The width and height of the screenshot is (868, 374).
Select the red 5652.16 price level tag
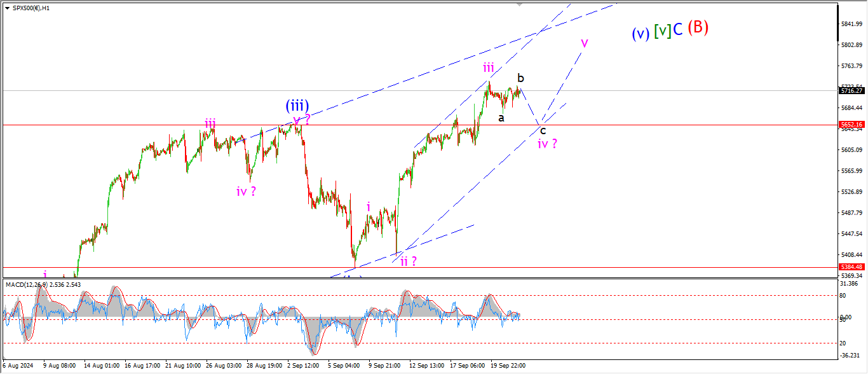pos(851,125)
